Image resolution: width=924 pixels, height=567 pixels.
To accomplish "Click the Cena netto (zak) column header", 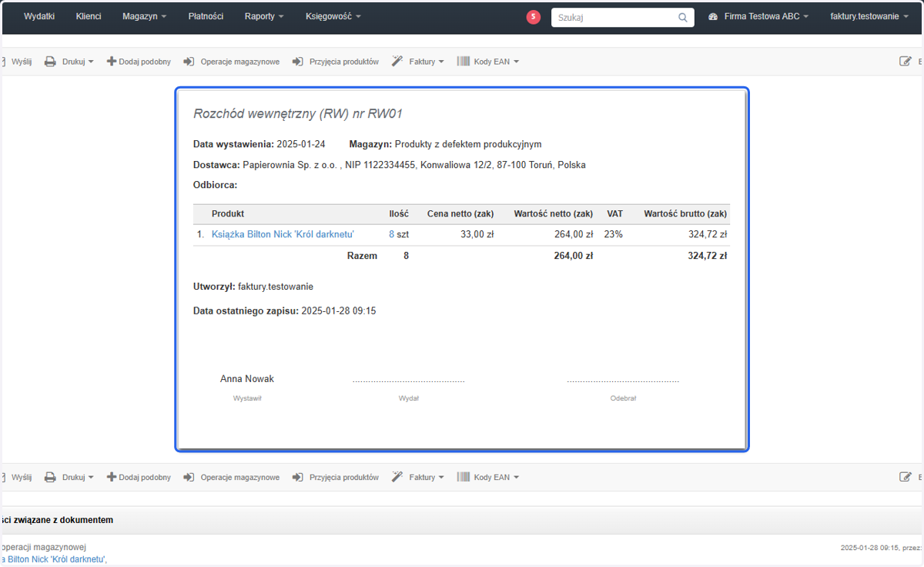I will [x=460, y=213].
